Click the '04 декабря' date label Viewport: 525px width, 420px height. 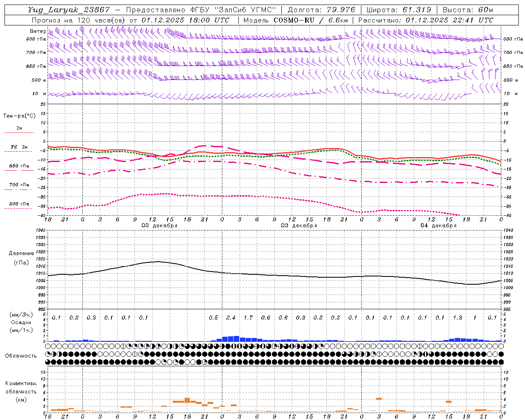pos(438,226)
